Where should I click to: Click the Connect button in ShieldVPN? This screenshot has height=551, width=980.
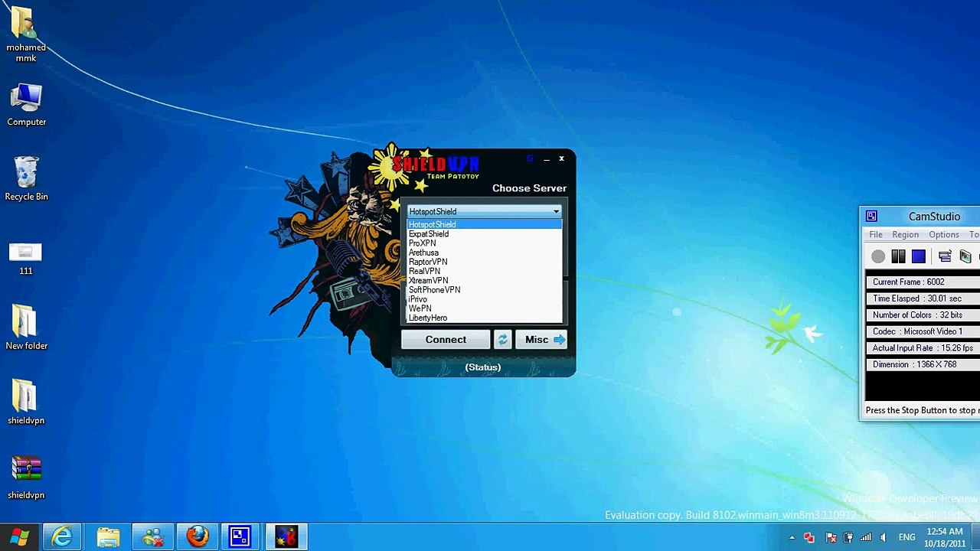[x=446, y=340]
